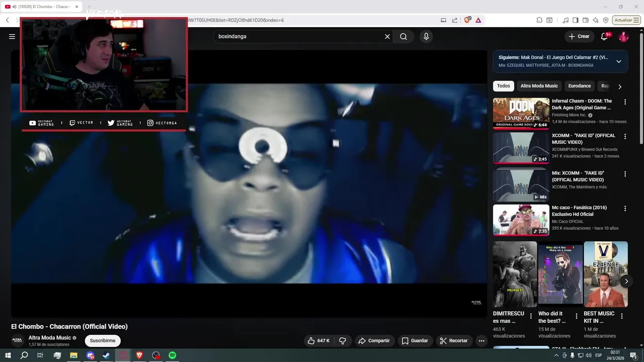The width and height of the screenshot is (644, 362).
Task: Open options for Mix: XCOMM FAKE ID
Action: [x=625, y=174]
